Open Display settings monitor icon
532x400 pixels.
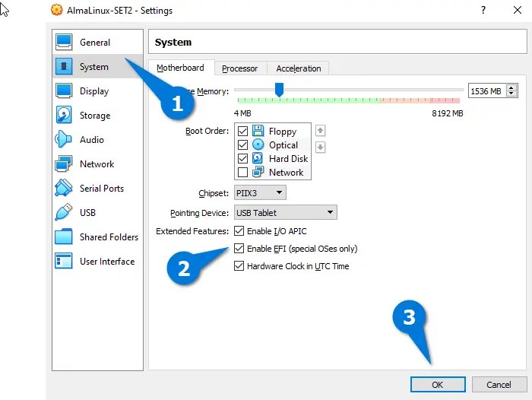64,90
